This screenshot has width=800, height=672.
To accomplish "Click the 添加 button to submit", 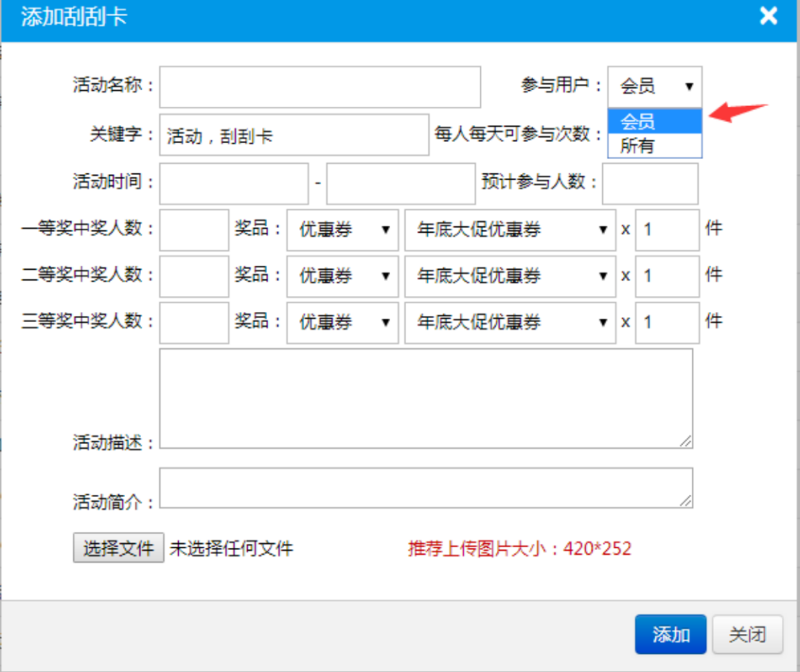I will coord(670,634).
